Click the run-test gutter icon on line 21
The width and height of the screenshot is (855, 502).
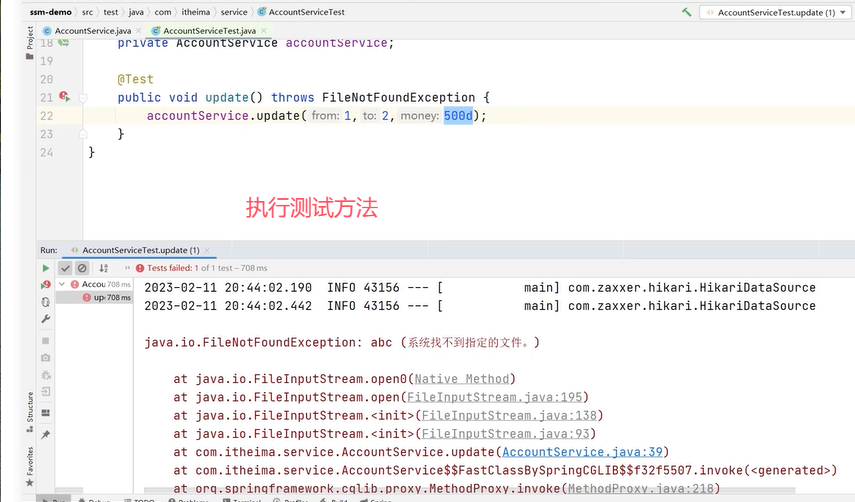click(64, 97)
